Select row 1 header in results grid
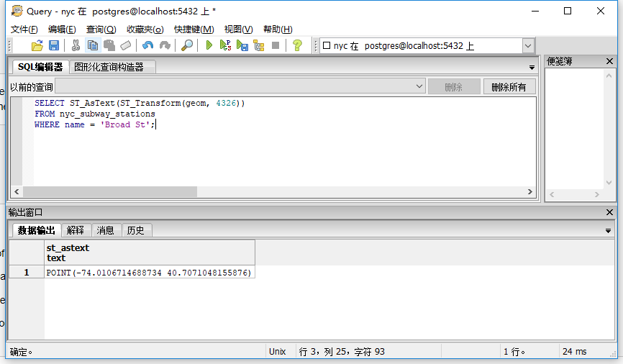 click(27, 272)
